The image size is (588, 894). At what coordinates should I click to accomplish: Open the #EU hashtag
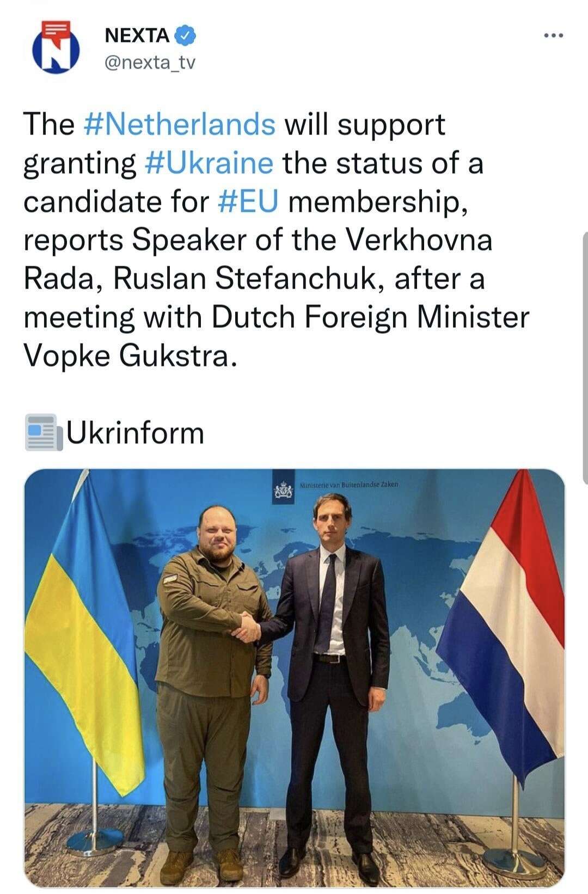click(x=248, y=201)
